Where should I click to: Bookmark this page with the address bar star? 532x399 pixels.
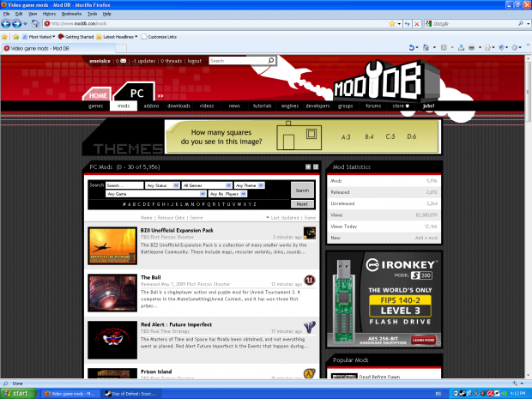392,23
